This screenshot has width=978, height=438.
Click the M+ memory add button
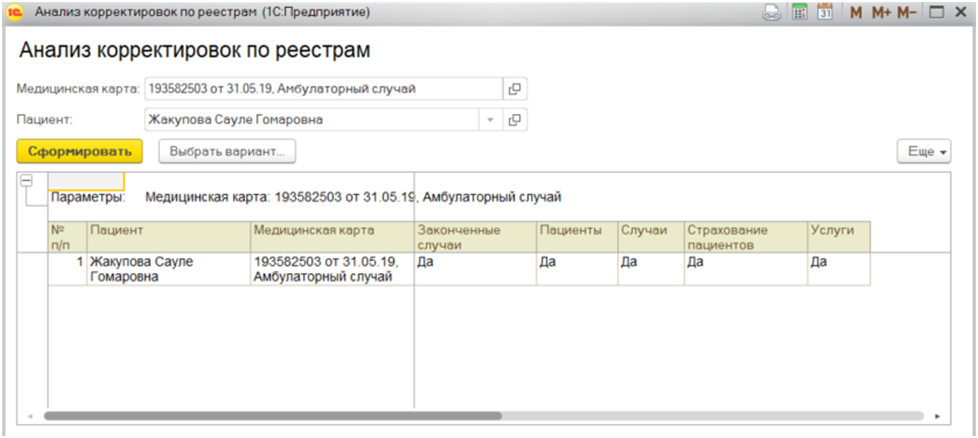[x=881, y=12]
